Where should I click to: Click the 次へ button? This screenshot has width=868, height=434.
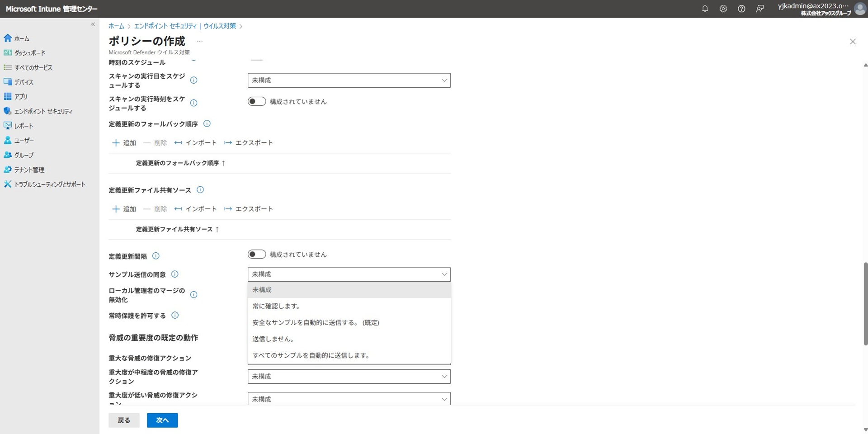(x=162, y=420)
